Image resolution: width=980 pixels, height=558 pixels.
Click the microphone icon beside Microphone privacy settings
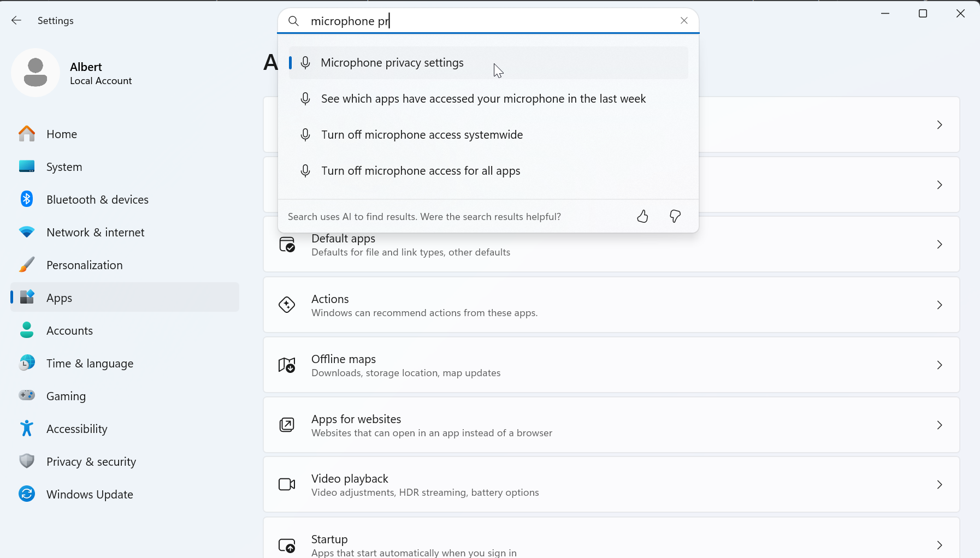click(x=306, y=62)
